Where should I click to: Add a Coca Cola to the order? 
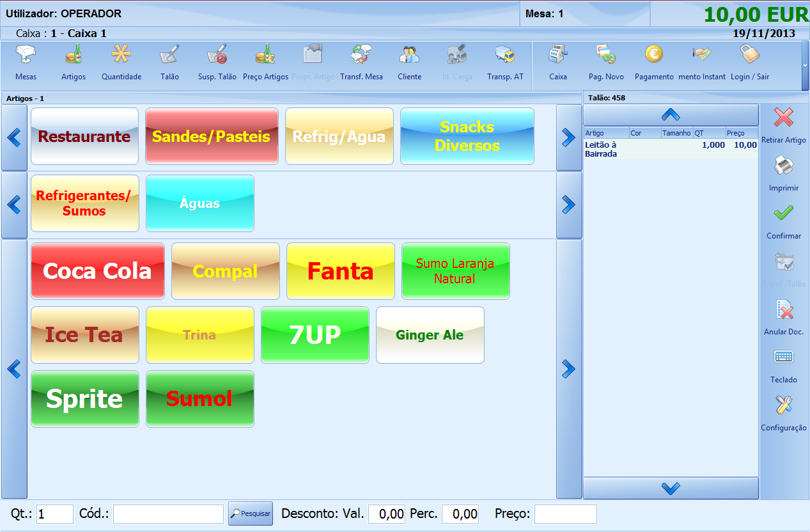[97, 271]
